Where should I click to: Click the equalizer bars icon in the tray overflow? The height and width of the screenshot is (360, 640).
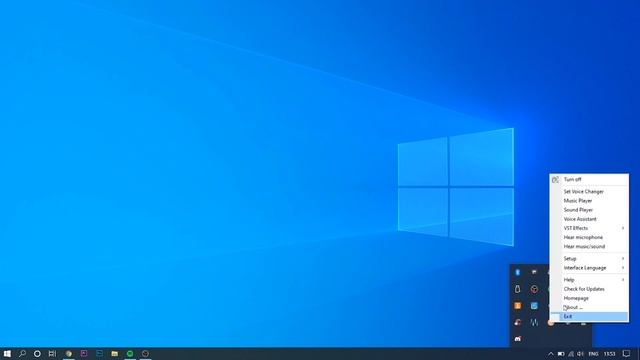pyautogui.click(x=534, y=322)
